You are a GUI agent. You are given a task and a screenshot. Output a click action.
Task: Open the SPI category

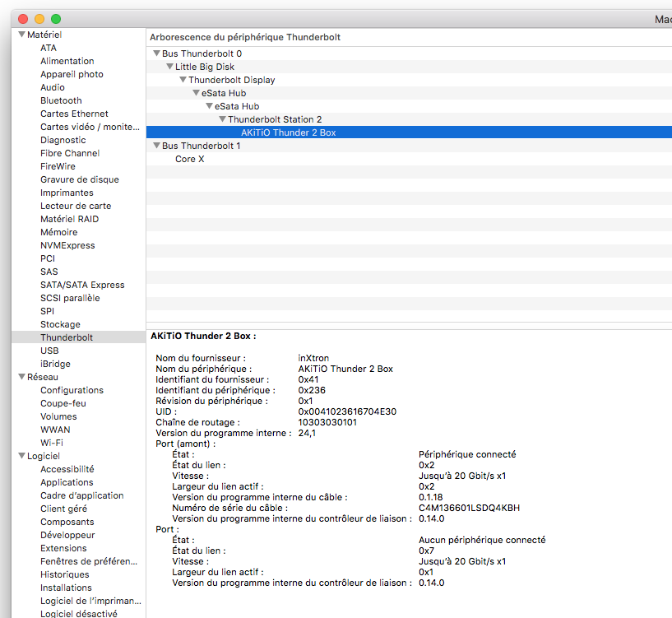click(47, 311)
